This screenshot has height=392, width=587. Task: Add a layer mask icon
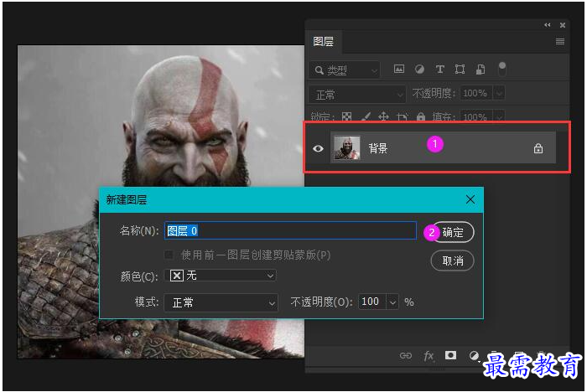450,355
